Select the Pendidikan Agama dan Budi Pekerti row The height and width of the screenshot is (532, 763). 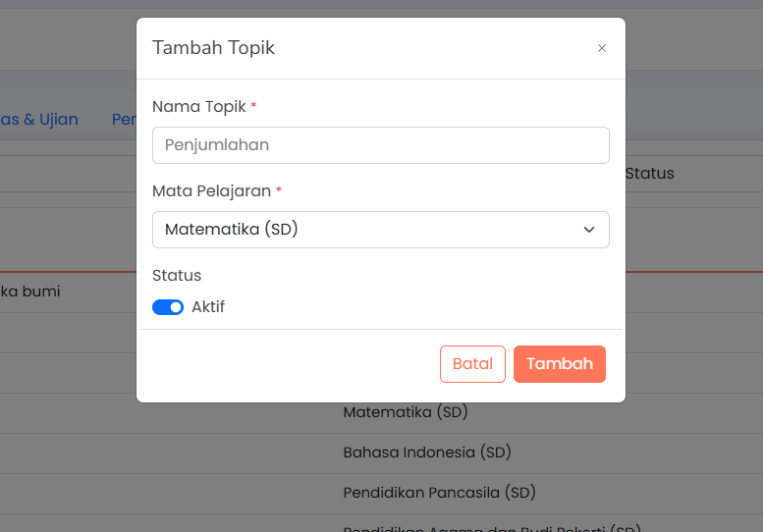point(381,524)
